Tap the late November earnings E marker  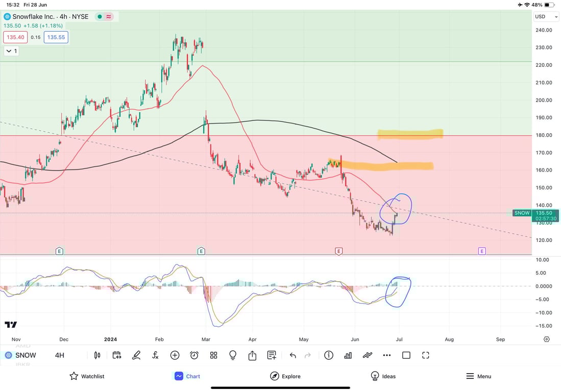pyautogui.click(x=59, y=251)
